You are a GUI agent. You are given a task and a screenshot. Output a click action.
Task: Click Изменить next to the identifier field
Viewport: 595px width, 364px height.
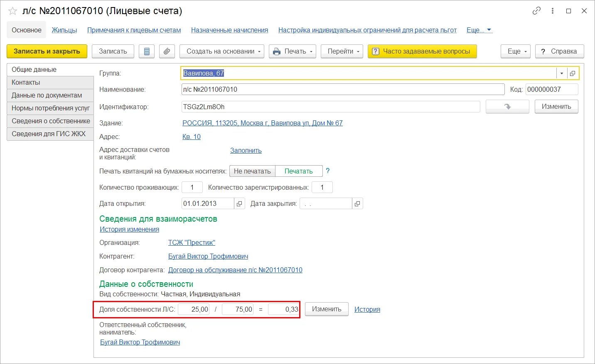(556, 107)
